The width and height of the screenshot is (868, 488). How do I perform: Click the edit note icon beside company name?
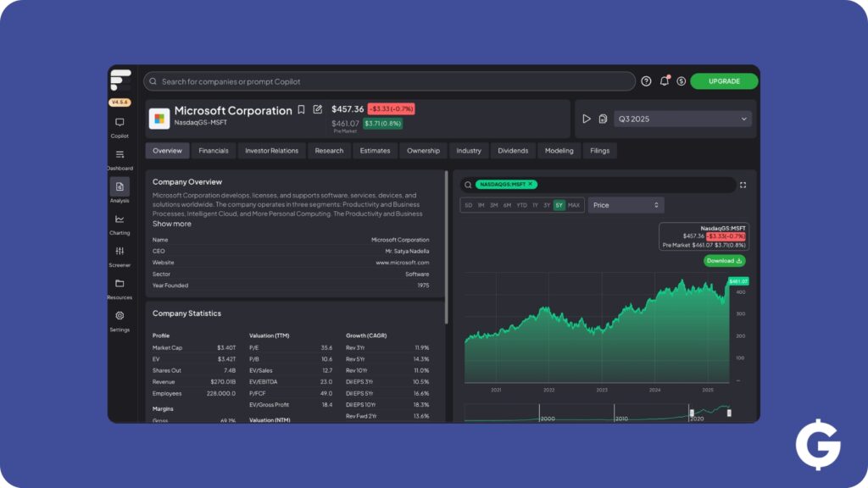pyautogui.click(x=318, y=110)
